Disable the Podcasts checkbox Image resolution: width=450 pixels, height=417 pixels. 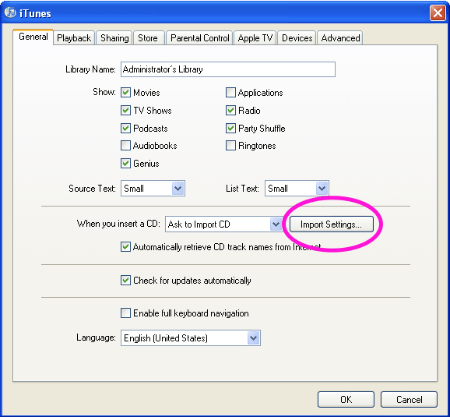coord(126,128)
